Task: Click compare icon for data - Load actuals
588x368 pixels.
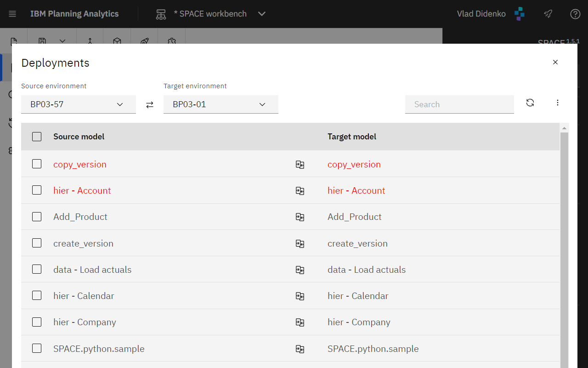Action: pos(300,270)
